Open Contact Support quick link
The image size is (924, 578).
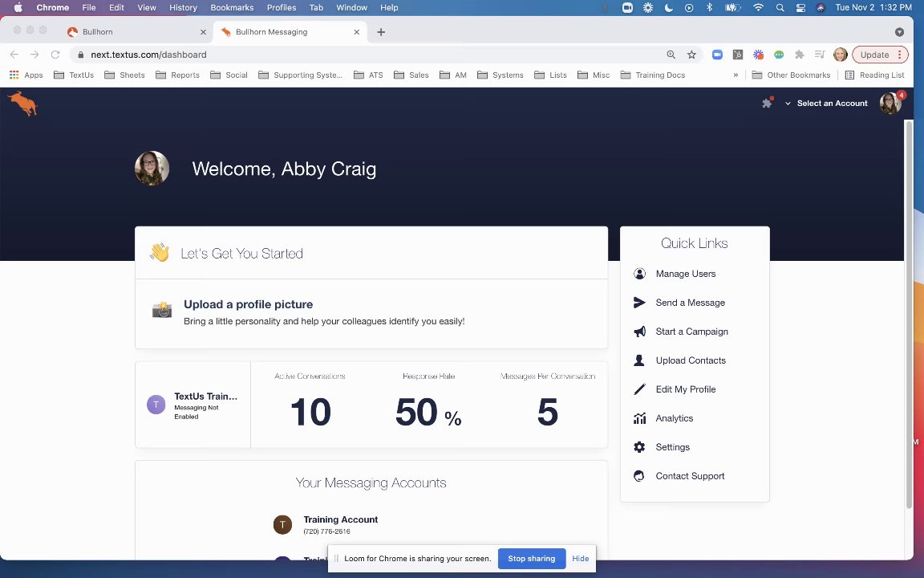tap(690, 476)
